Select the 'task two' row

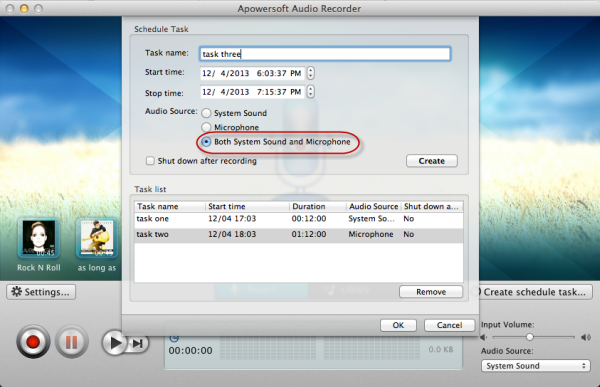pos(299,234)
